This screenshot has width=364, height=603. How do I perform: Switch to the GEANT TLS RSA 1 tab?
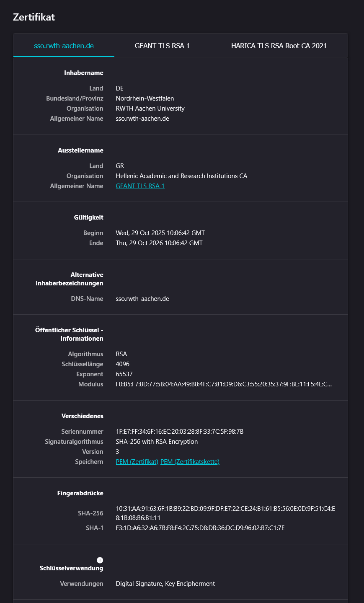click(163, 46)
